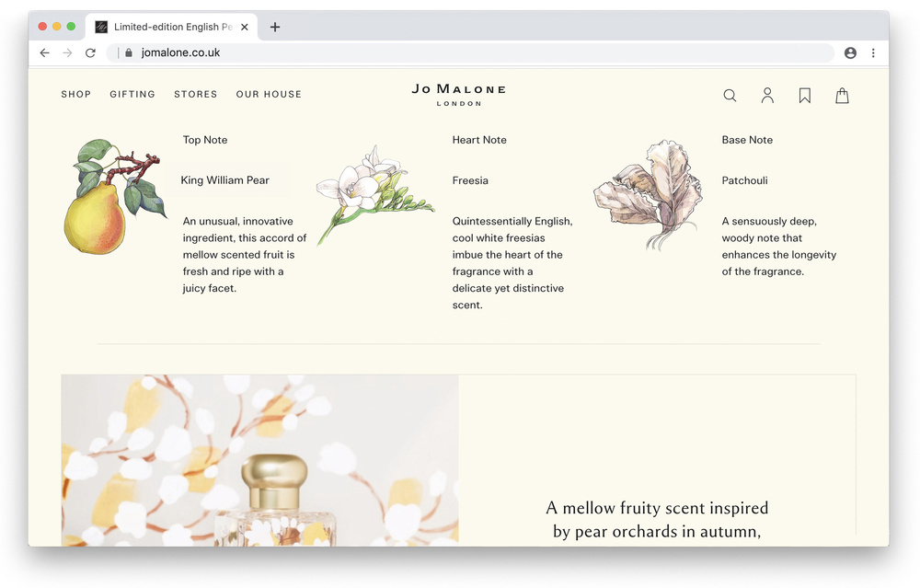Click the dried patchouli leaf illustration
Image resolution: width=920 pixels, height=588 pixels.
(x=649, y=195)
